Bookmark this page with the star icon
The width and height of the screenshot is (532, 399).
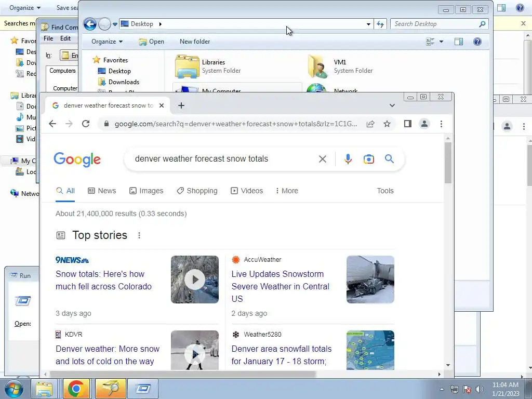(387, 124)
